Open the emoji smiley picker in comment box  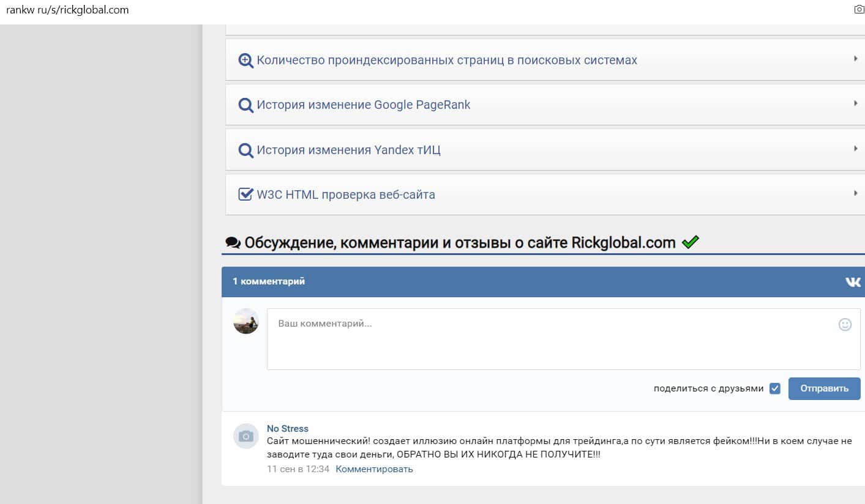845,325
